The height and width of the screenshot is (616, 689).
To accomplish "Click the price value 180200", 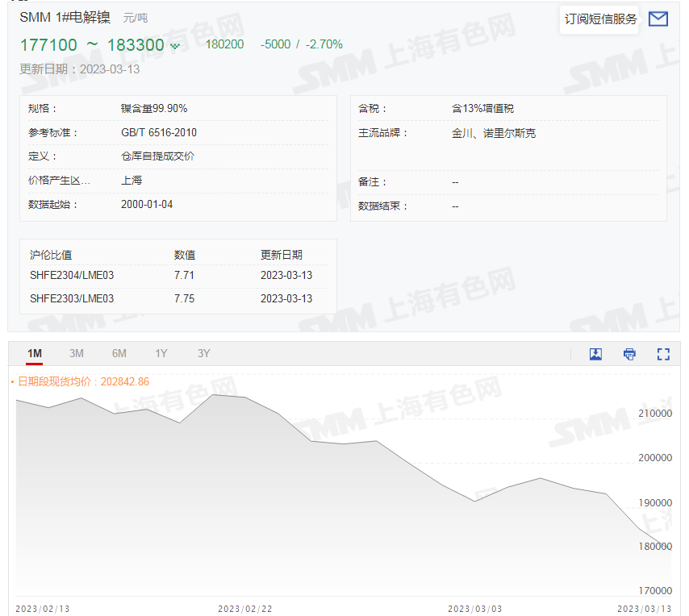I will coord(223,44).
